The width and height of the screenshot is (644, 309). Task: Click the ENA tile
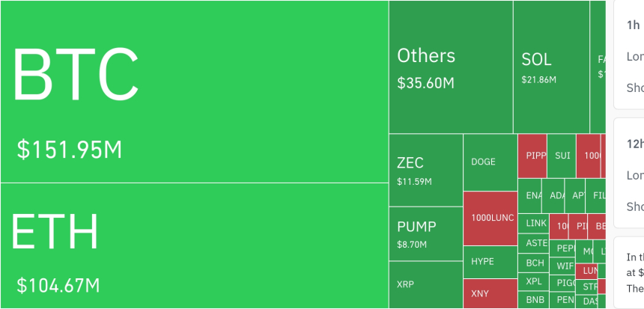pyautogui.click(x=529, y=195)
